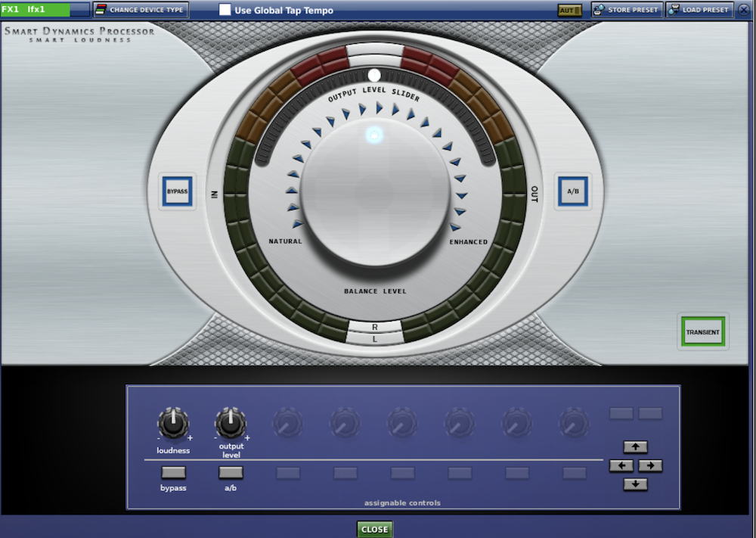756x538 pixels.
Task: Toggle the BYPASS switch on the processor
Action: 176,191
